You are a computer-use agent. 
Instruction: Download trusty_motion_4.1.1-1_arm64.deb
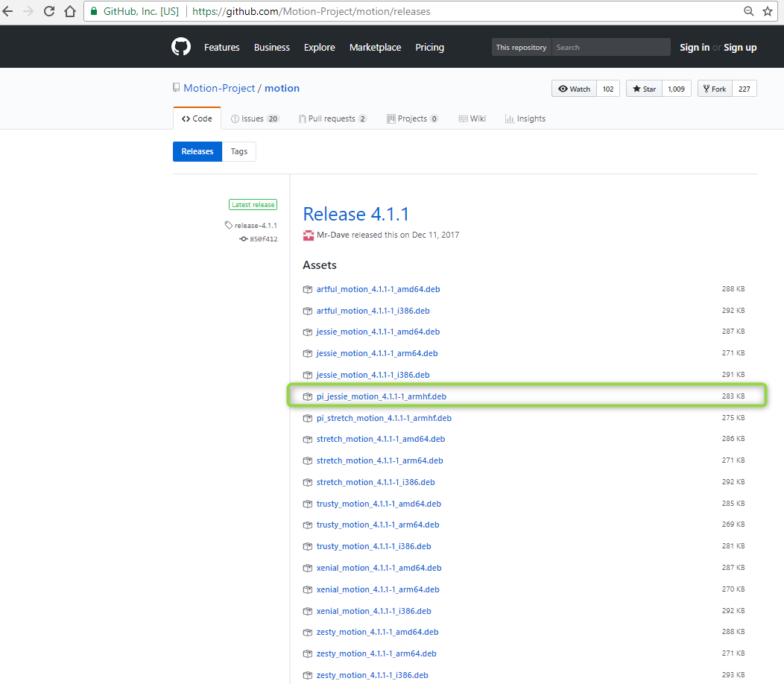pos(378,525)
